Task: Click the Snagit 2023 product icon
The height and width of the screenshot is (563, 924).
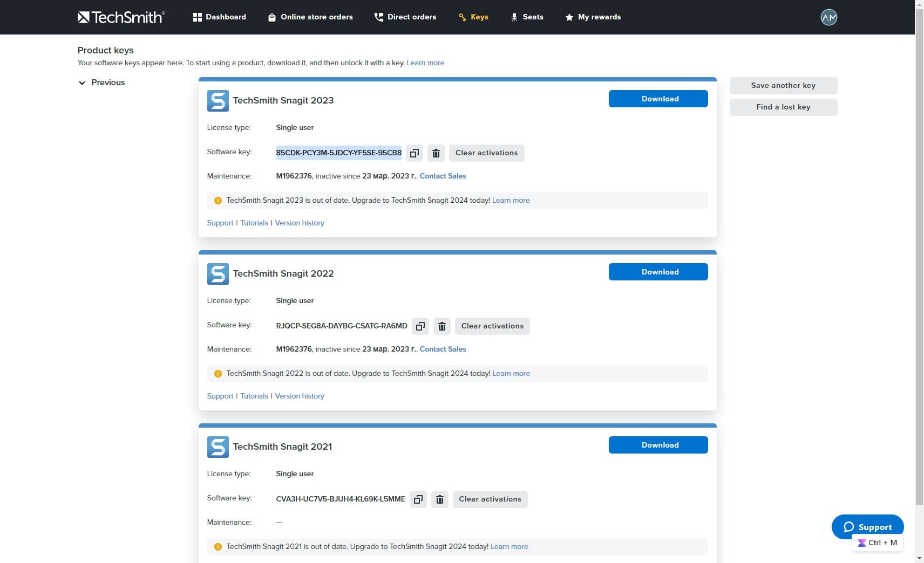Action: [x=218, y=100]
